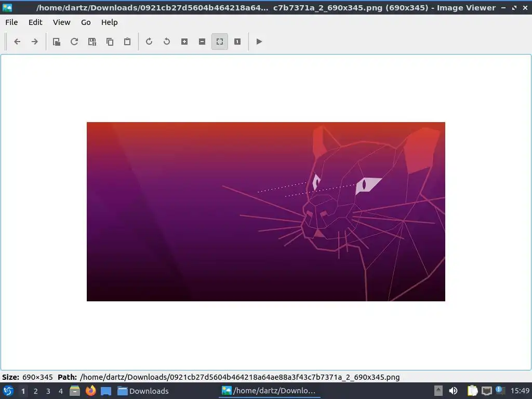Start the slideshow
532x399 pixels.
[x=259, y=42]
